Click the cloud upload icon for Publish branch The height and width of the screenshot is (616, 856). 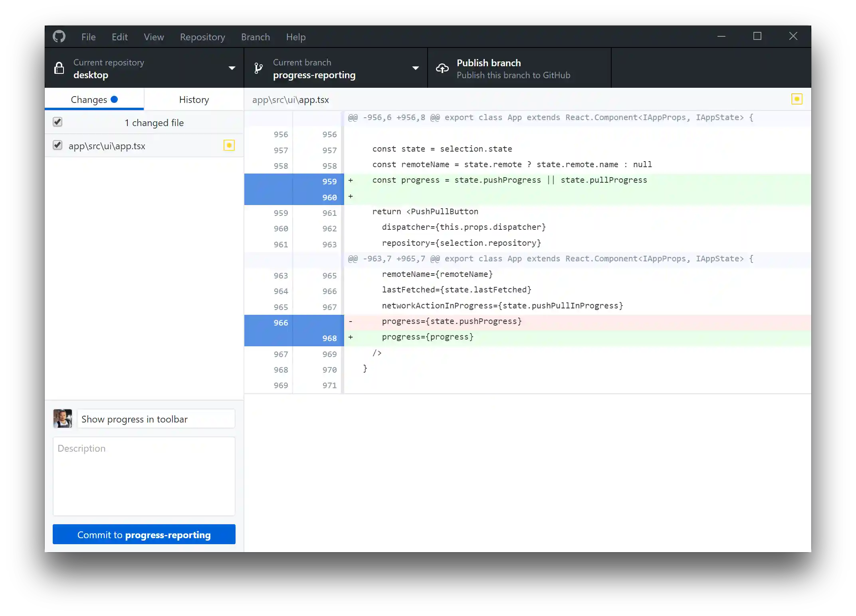pos(442,68)
